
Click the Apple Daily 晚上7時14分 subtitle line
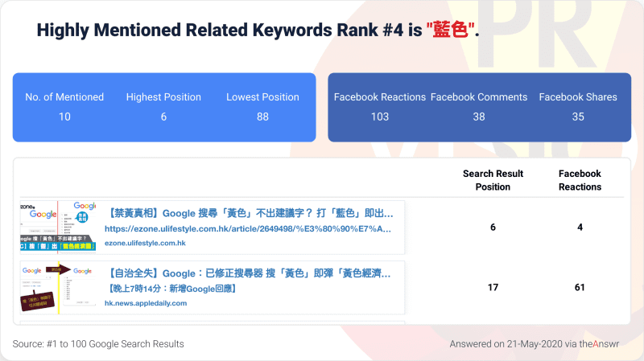click(172, 289)
